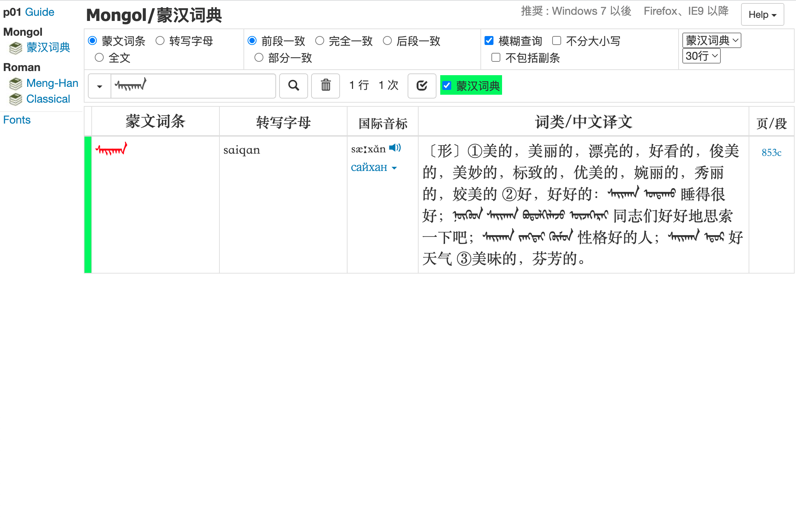Screen dimensions: 796x532
Task: Click the Meng-Han book stack icon
Action: [x=15, y=83]
